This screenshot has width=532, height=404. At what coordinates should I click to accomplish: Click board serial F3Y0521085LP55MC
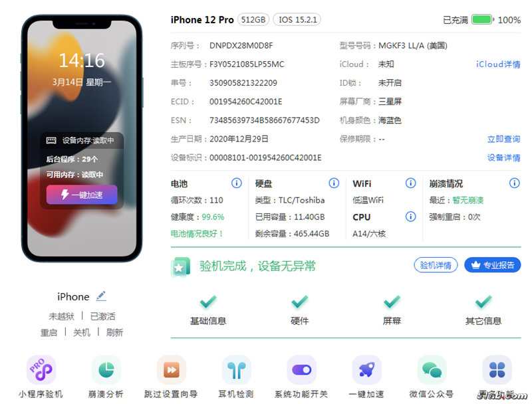coord(247,64)
